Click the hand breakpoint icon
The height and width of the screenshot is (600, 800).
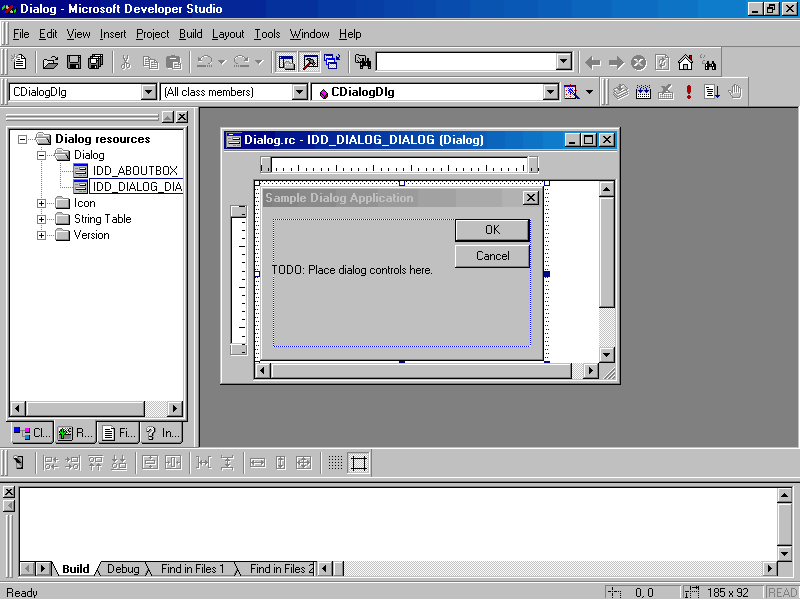click(x=735, y=92)
